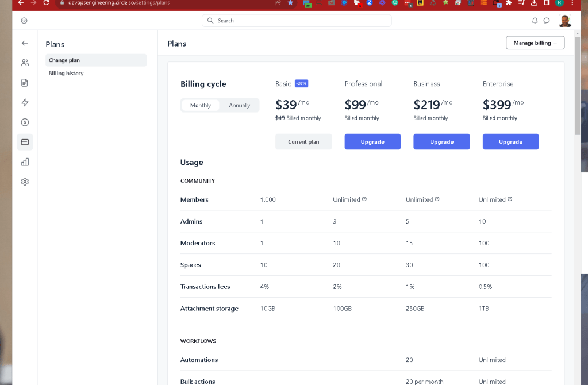Viewport: 588px width, 385px height.
Task: Click the browser address bar URL
Action: click(x=119, y=3)
